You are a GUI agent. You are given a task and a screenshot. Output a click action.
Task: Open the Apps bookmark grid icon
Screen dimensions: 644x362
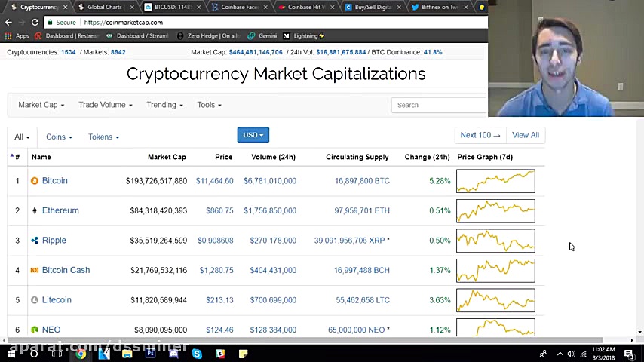8,35
